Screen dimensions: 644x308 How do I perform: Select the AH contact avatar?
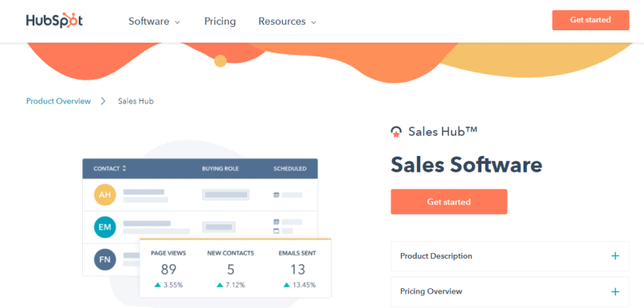coord(104,194)
